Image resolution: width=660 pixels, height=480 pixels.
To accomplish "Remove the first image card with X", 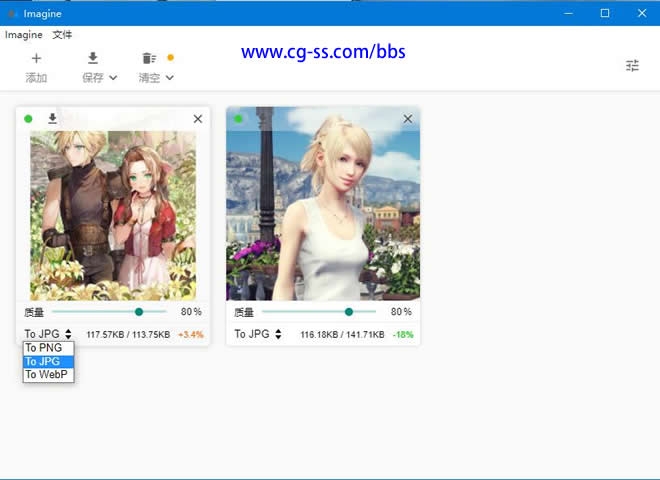I will 197,119.
